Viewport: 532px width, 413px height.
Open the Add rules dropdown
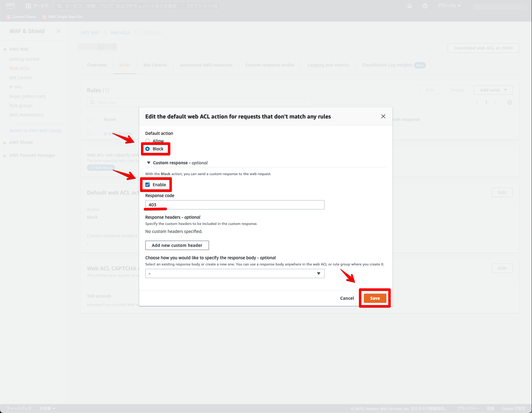coord(493,90)
